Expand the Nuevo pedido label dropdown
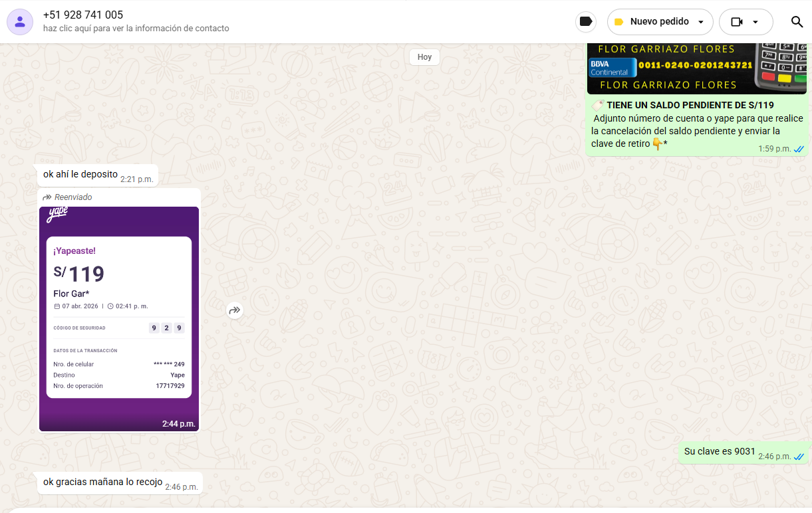 click(x=700, y=22)
